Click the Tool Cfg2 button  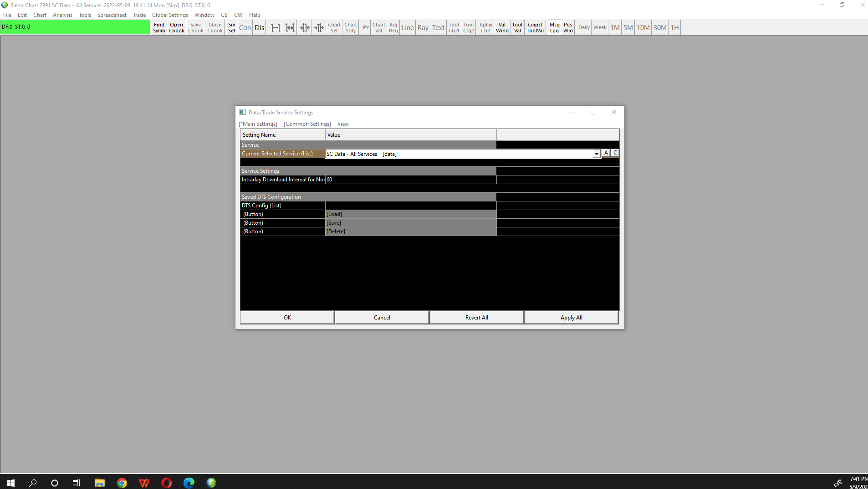pyautogui.click(x=469, y=28)
